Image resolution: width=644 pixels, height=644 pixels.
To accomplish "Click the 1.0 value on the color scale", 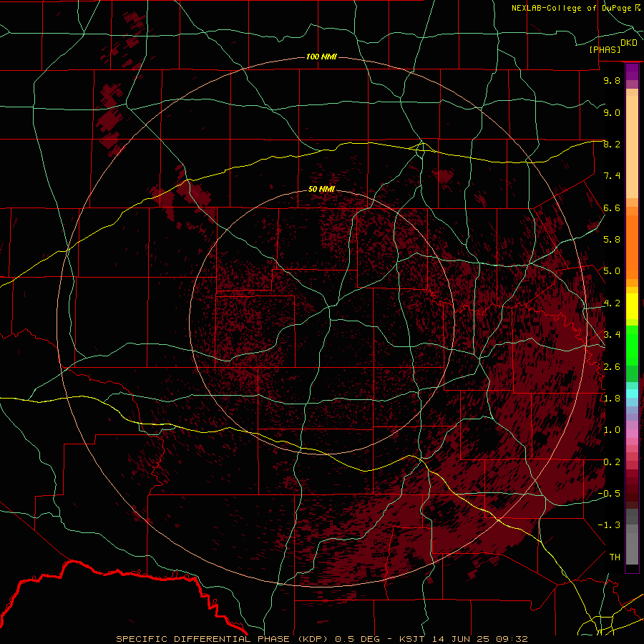I will pyautogui.click(x=612, y=430).
